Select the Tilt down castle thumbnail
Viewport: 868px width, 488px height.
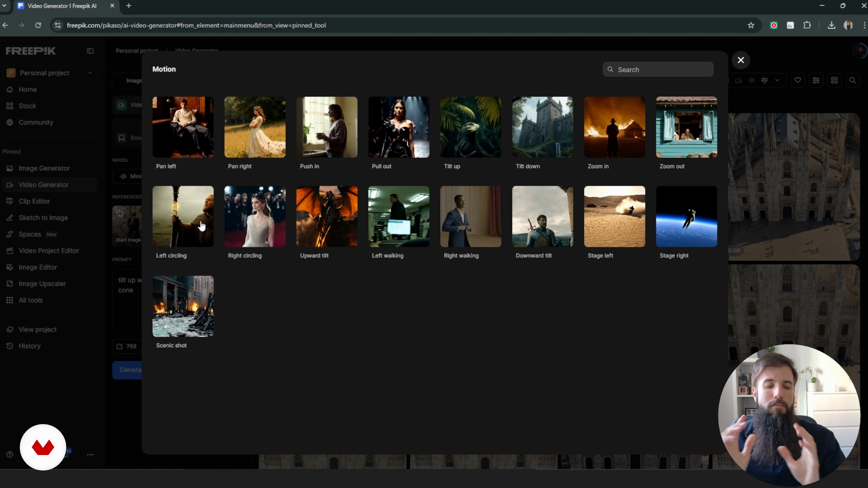pos(542,127)
